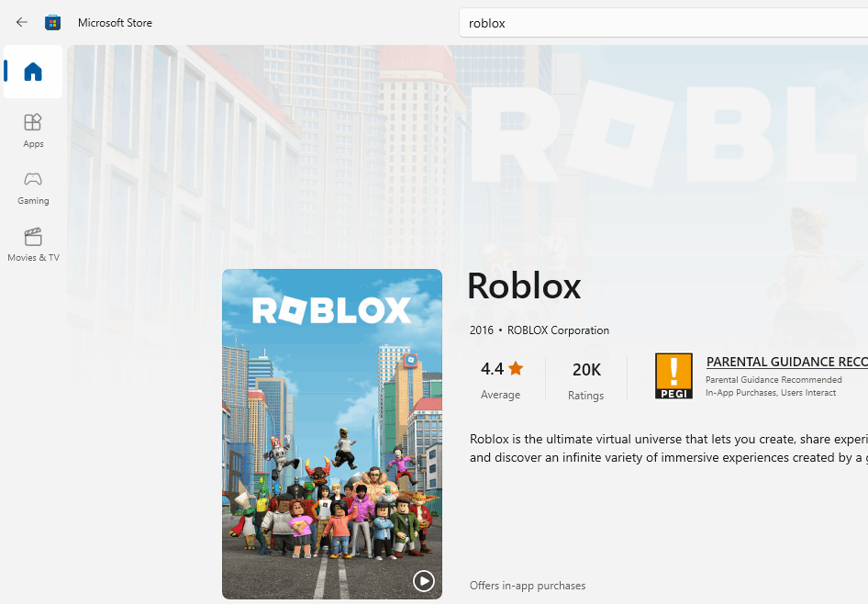Screen dimensions: 868x604
Task: Open the Movies & TV section
Action: (x=33, y=245)
